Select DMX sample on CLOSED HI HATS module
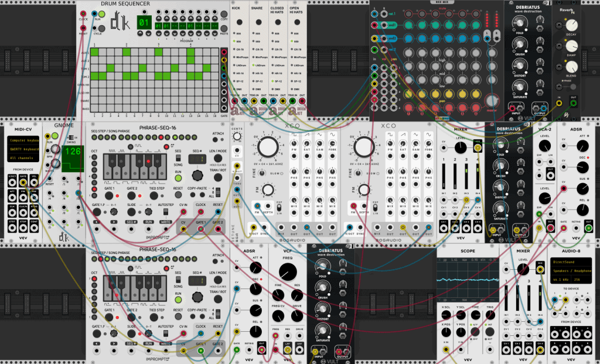 point(271,89)
